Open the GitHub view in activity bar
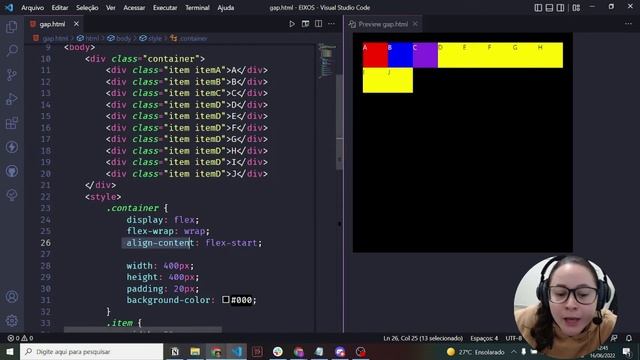 pyautogui.click(x=12, y=171)
